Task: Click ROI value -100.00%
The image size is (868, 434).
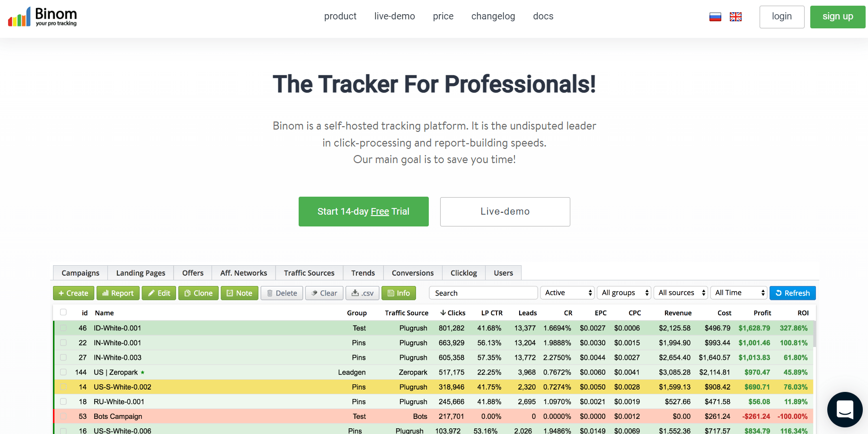Action: click(x=792, y=417)
